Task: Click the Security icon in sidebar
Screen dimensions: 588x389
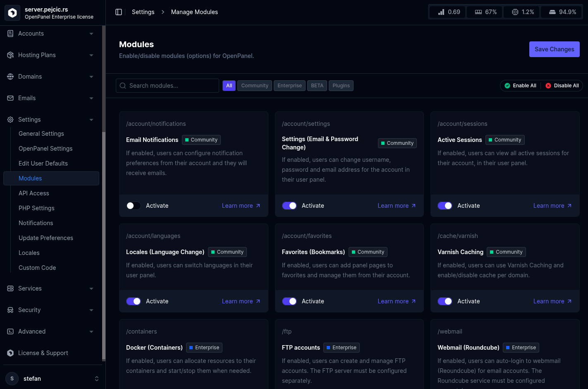Action: pyautogui.click(x=10, y=310)
